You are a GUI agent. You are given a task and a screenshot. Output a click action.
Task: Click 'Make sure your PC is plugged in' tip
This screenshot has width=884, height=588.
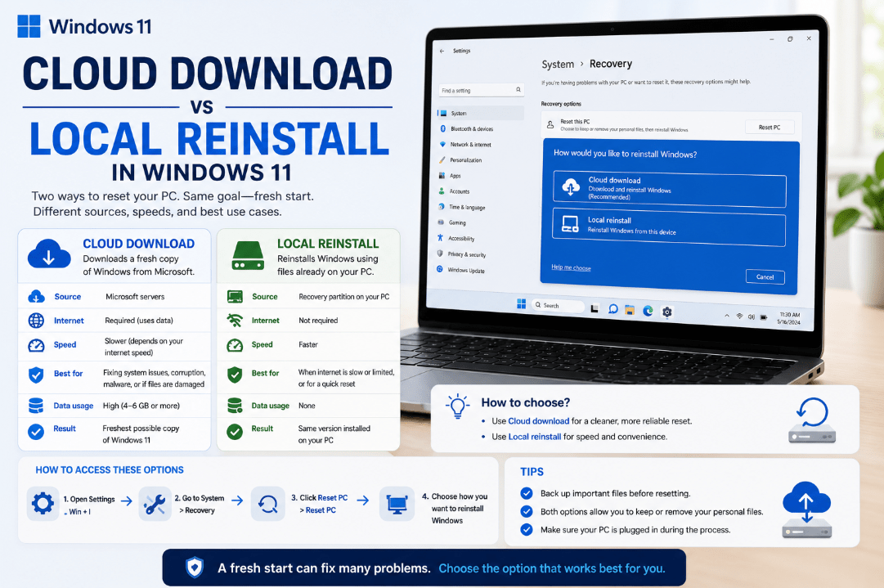(x=635, y=530)
